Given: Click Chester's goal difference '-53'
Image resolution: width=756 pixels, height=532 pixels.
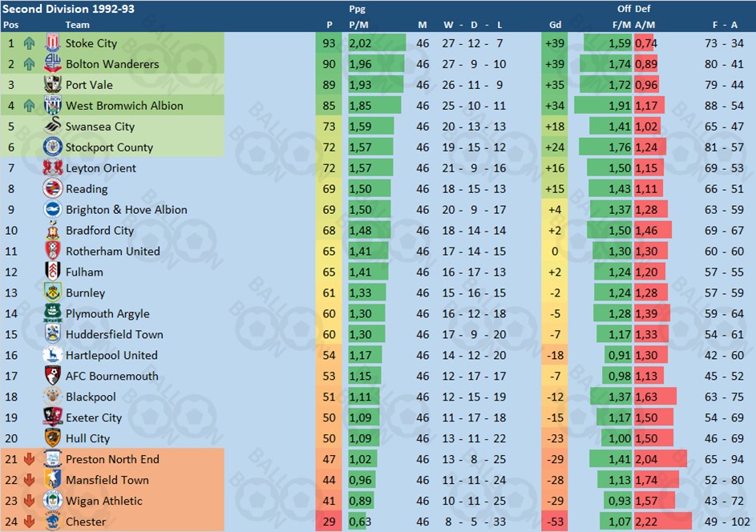Looking at the screenshot, I should tap(555, 522).
